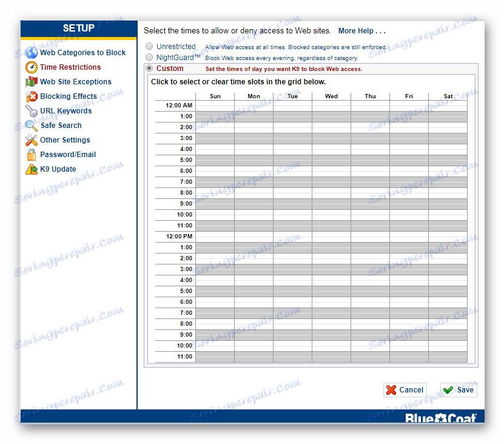Toggle the Thursday 9:00 AM time slot
504x444 pixels.
[x=371, y=204]
